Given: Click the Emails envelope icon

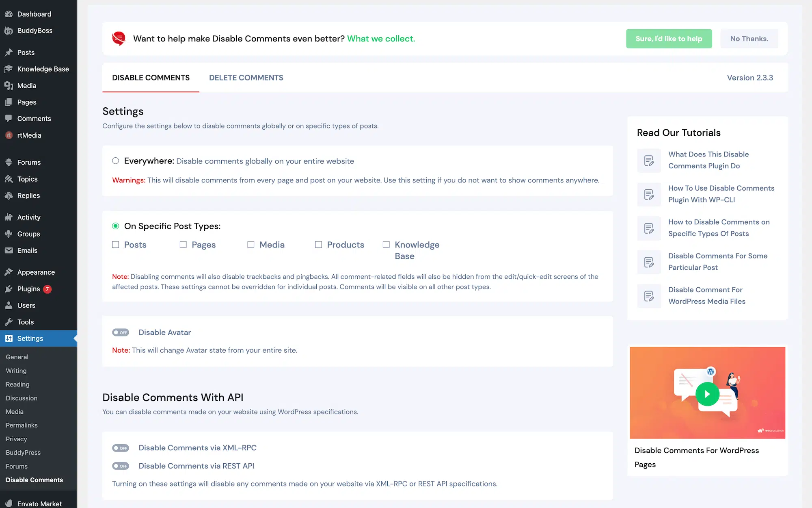Looking at the screenshot, I should (9, 250).
